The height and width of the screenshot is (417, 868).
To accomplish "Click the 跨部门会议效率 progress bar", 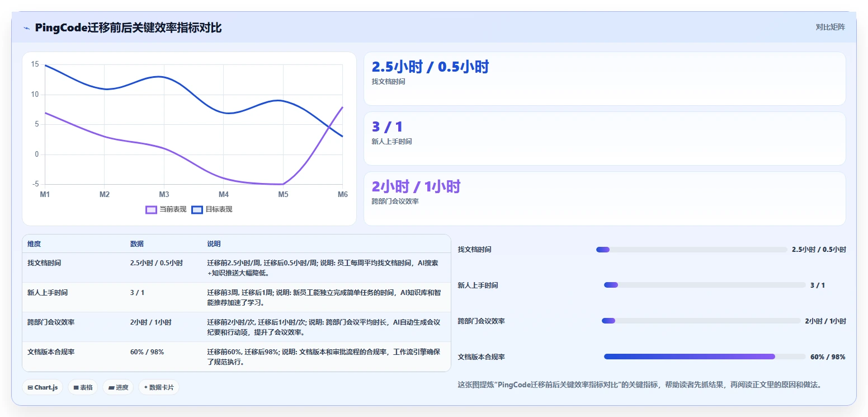I will [x=701, y=321].
